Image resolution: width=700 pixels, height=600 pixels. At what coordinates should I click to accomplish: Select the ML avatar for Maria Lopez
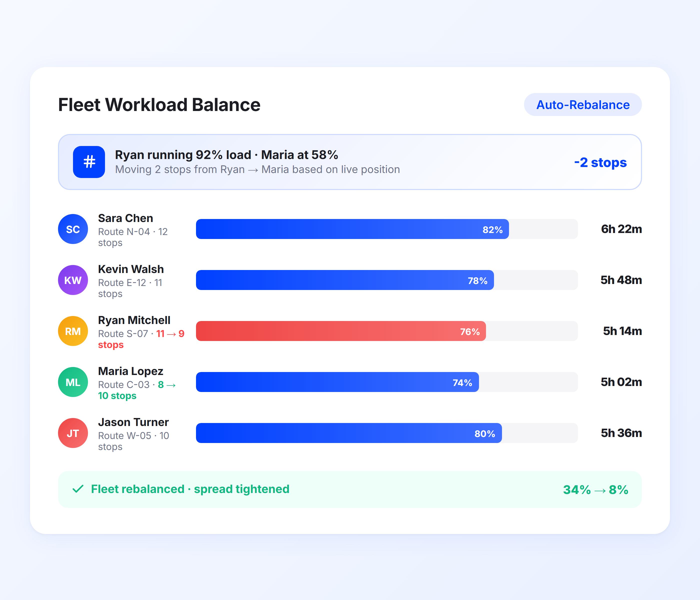point(73,382)
